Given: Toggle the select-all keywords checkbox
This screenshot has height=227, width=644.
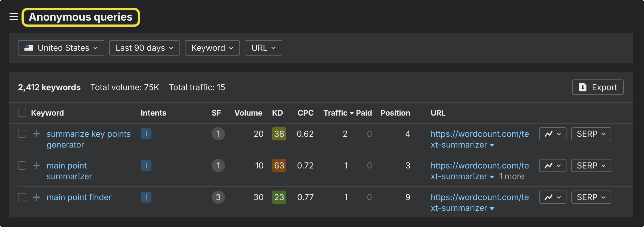Looking at the screenshot, I should click(x=22, y=113).
